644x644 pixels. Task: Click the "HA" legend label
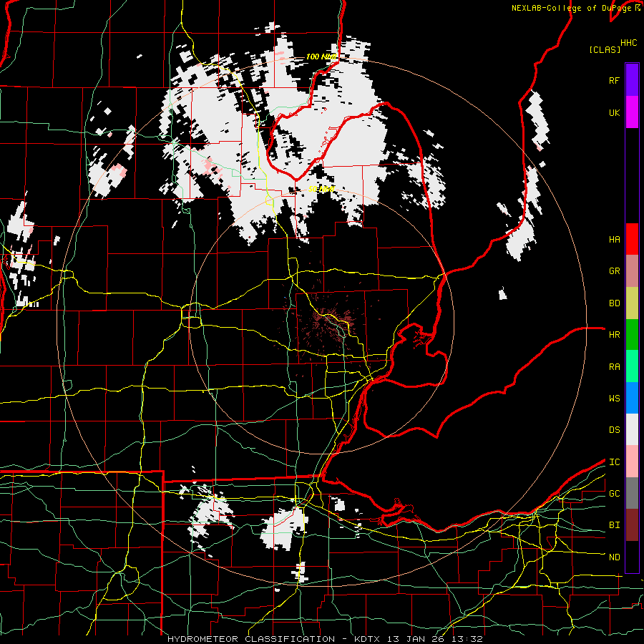[614, 240]
